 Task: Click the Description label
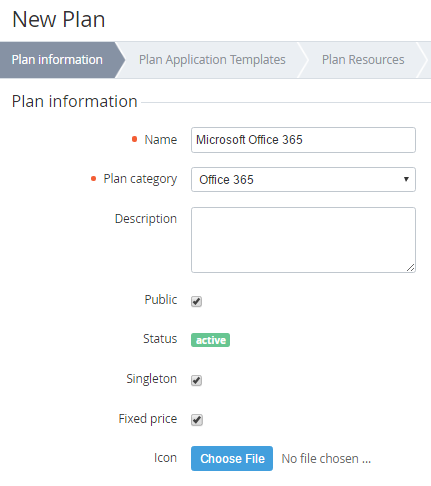click(x=146, y=219)
